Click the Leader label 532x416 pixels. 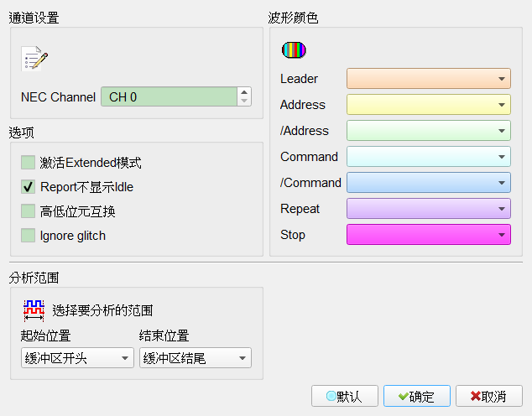point(299,79)
